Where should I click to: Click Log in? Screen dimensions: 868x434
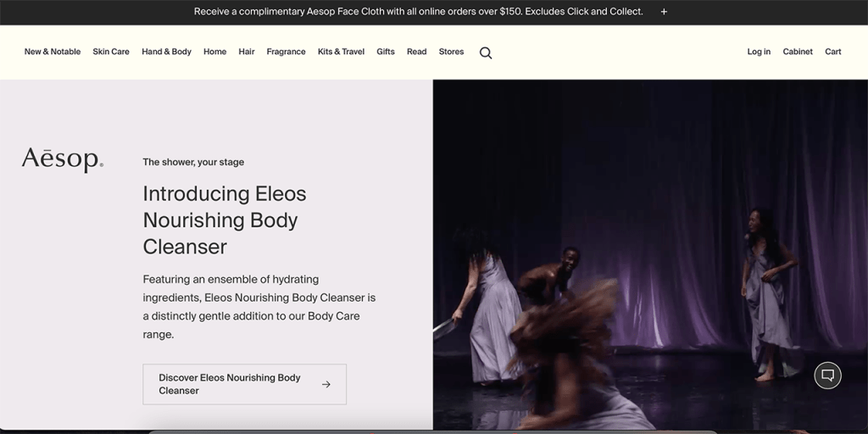point(759,52)
